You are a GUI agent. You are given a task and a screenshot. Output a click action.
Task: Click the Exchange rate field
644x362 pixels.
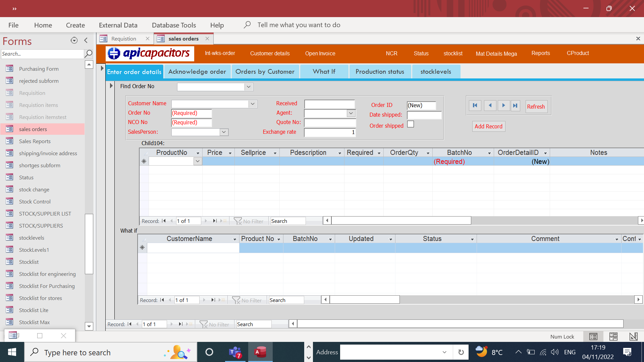point(330,132)
